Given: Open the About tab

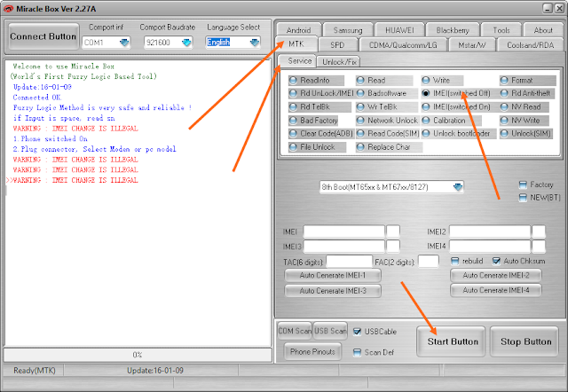Looking at the screenshot, I should pyautogui.click(x=543, y=30).
